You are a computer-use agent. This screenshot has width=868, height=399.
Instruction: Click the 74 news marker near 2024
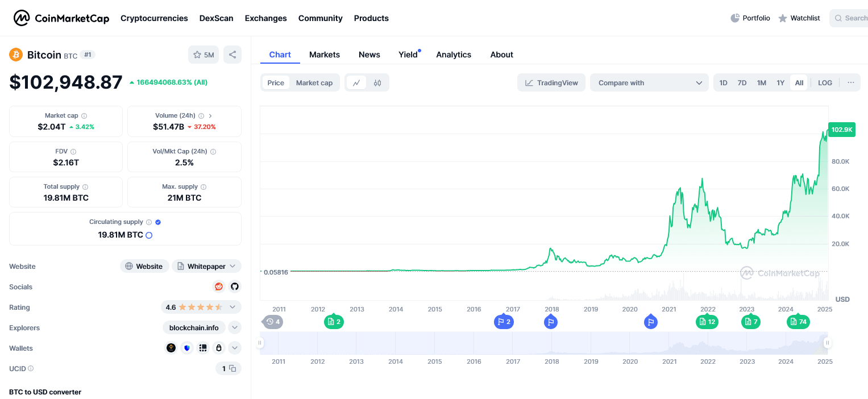click(x=798, y=321)
